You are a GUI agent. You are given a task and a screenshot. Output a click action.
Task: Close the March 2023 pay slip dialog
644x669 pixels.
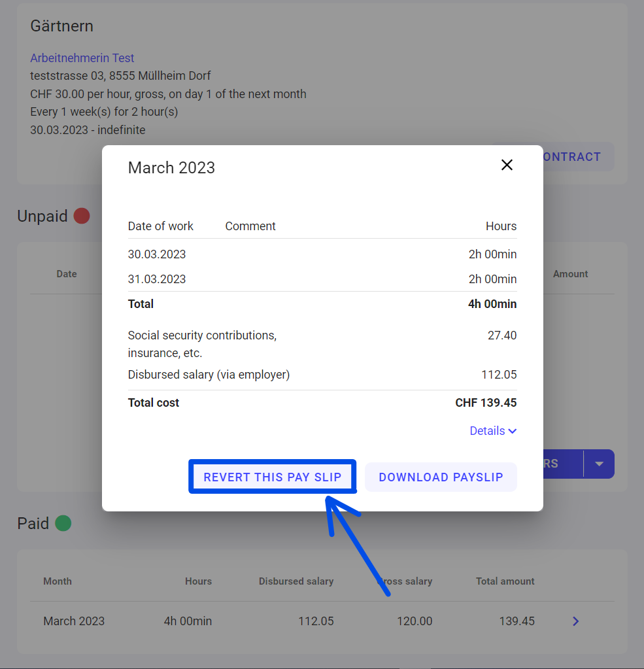pos(507,165)
